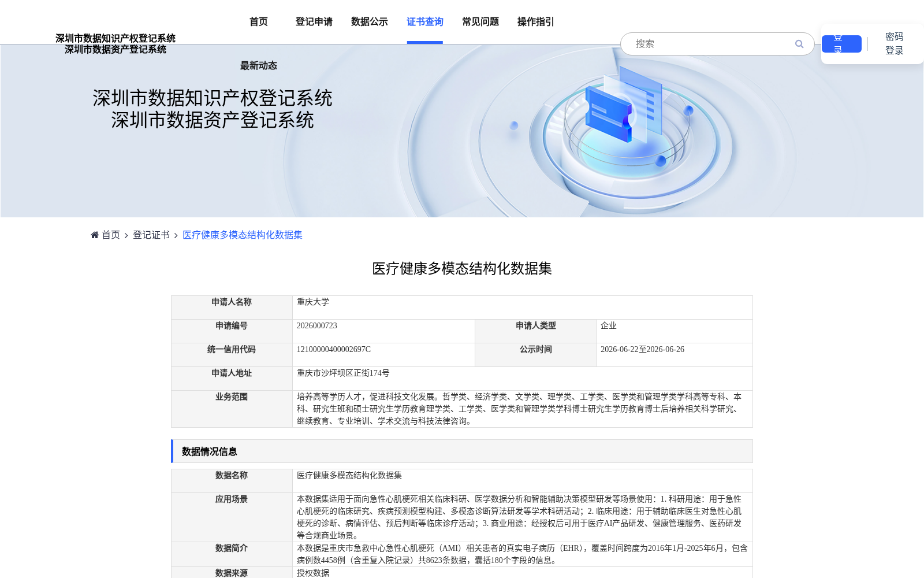The image size is (924, 578).
Task: Click the 申请人地址 label cell
Action: [232, 379]
